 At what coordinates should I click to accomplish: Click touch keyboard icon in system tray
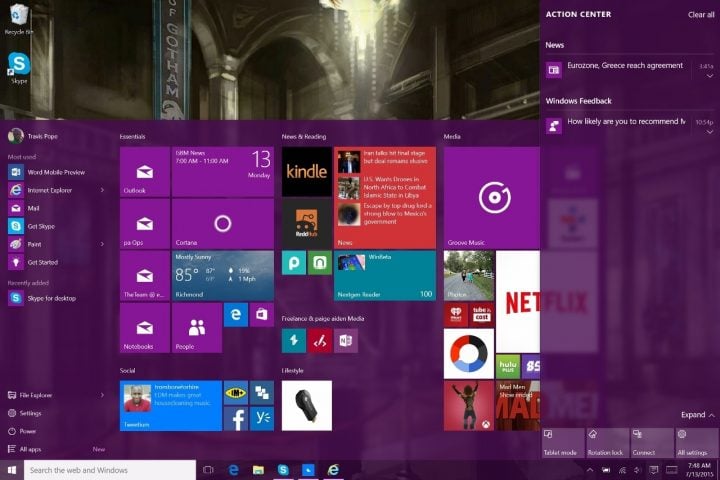672,470
